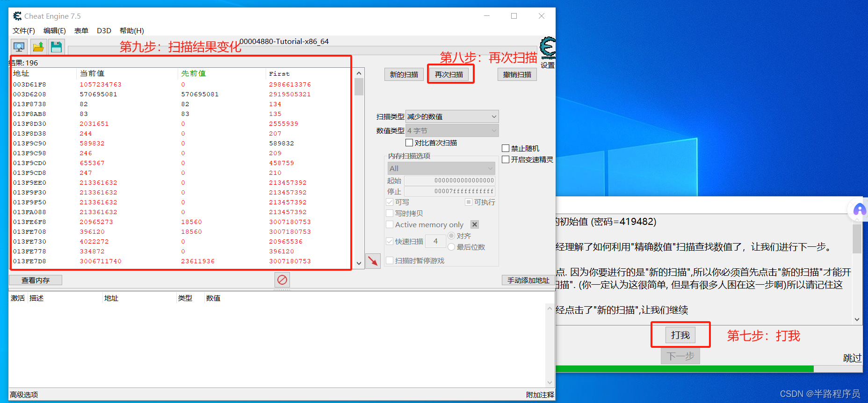This screenshot has height=403, width=868.
Task: Click the open process monitor icon
Action: [x=19, y=47]
